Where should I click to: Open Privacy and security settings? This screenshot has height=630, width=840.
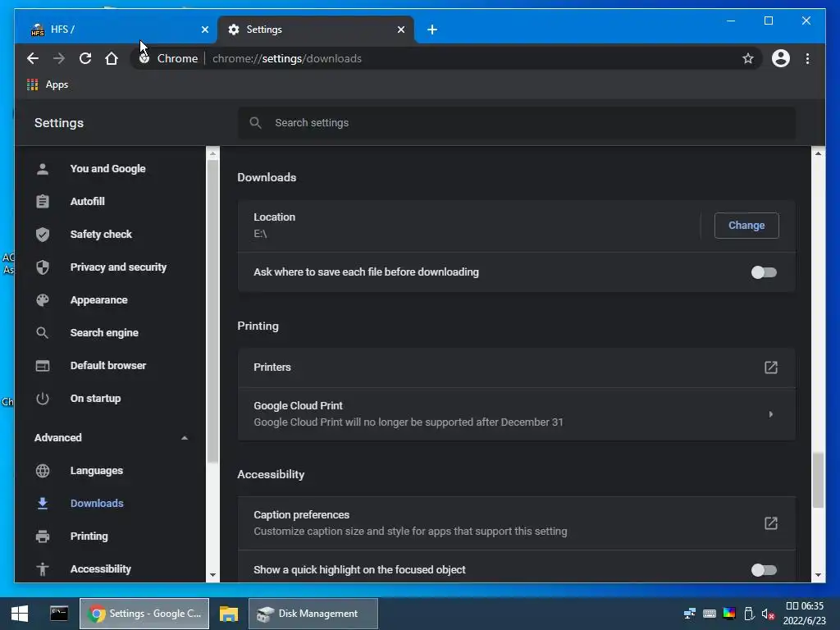click(x=118, y=267)
